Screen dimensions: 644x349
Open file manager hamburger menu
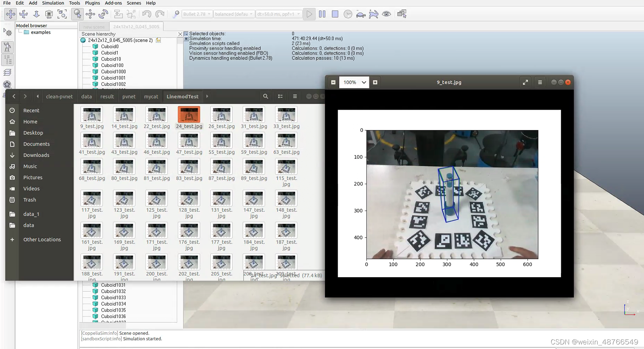pos(295,96)
